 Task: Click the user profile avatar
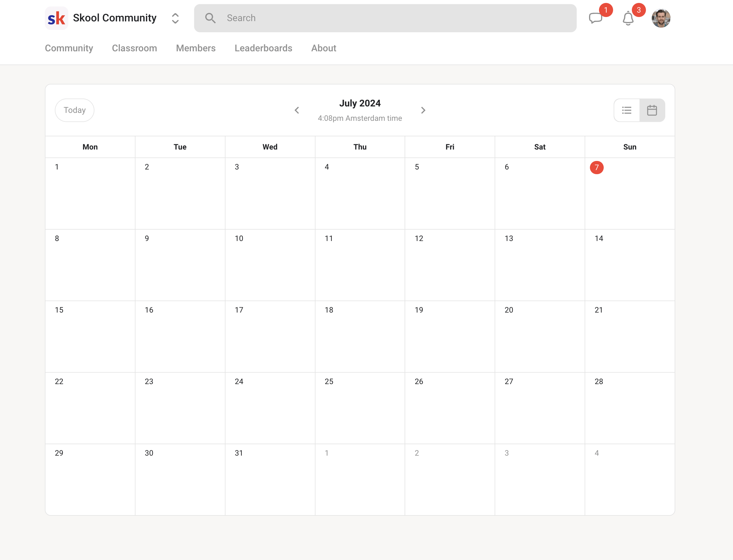point(661,18)
